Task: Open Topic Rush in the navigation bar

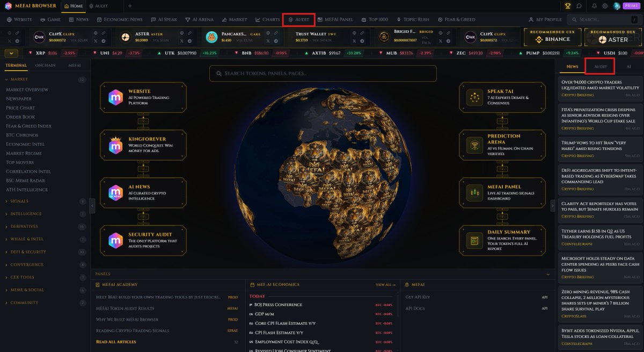Action: [x=413, y=19]
